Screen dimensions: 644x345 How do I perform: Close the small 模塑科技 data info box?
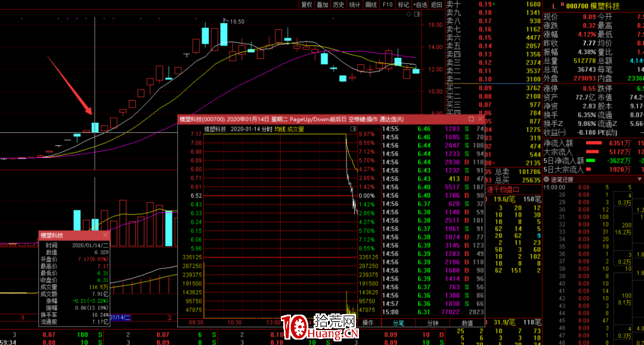105,235
